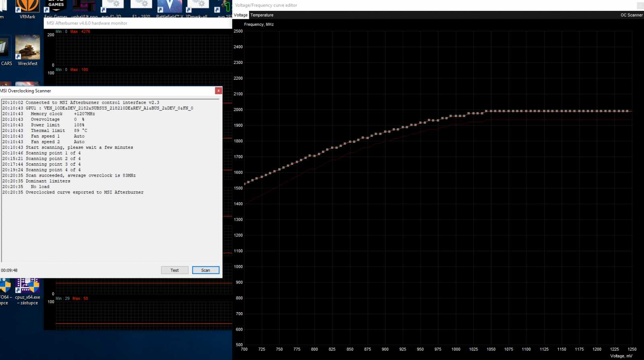Click 'Max : 4276' in hardware monitor graph
Image resolution: width=644 pixels, height=360 pixels.
80,31
